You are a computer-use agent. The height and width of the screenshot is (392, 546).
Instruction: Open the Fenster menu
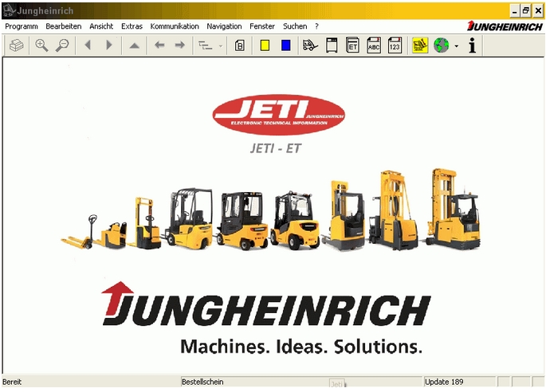click(262, 26)
